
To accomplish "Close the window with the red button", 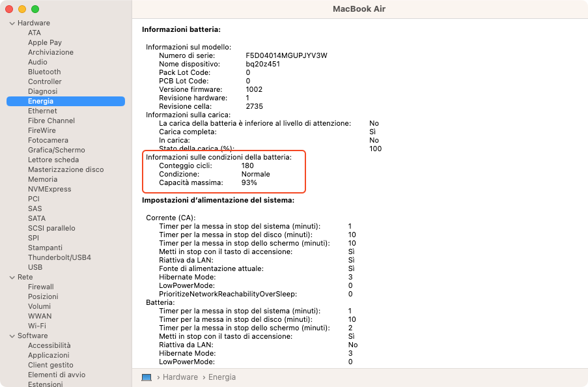I will tap(9, 9).
